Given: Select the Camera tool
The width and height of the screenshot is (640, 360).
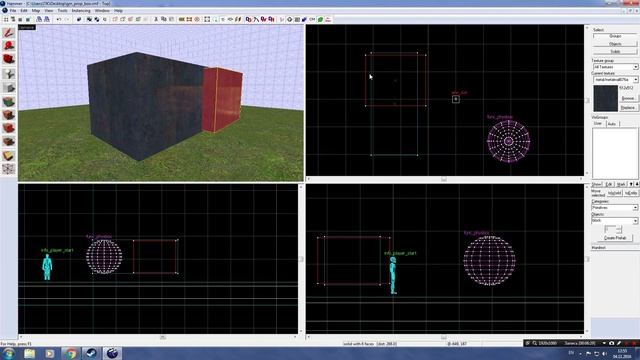Looking at the screenshot, I should [x=9, y=59].
